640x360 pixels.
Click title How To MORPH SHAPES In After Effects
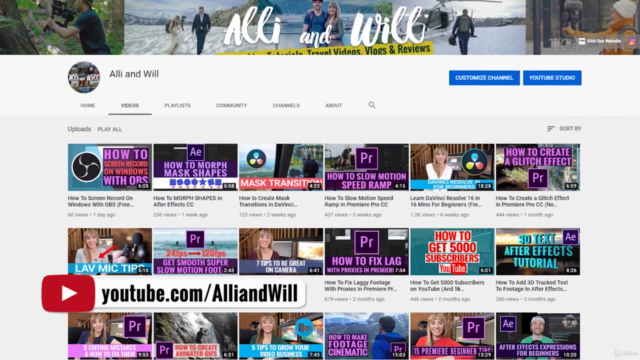click(x=188, y=201)
